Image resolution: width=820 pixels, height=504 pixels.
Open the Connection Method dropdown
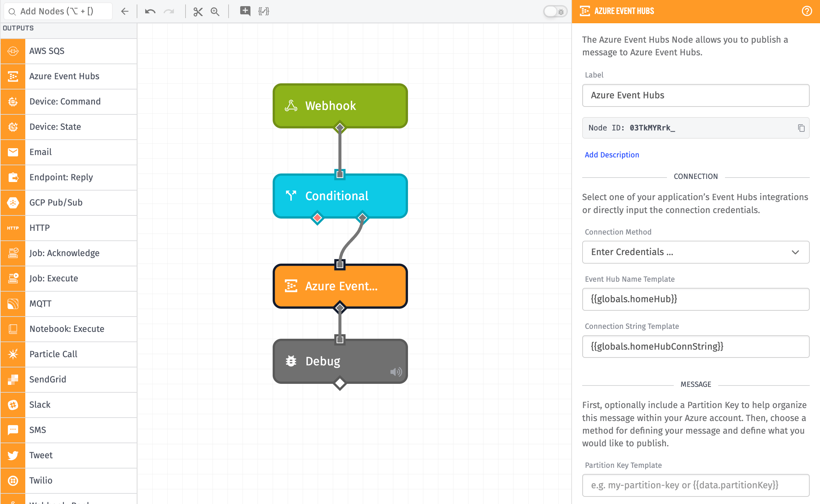point(696,252)
